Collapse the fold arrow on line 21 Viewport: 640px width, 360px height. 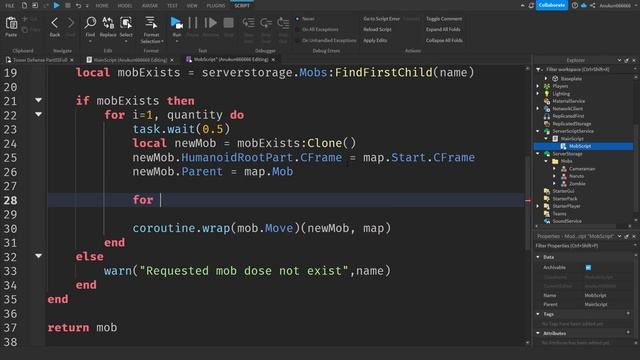[x=38, y=100]
